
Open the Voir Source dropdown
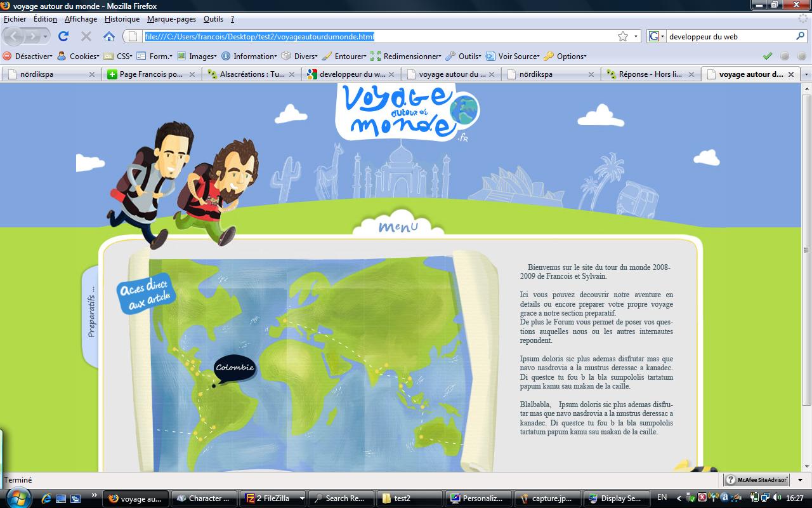[x=513, y=56]
